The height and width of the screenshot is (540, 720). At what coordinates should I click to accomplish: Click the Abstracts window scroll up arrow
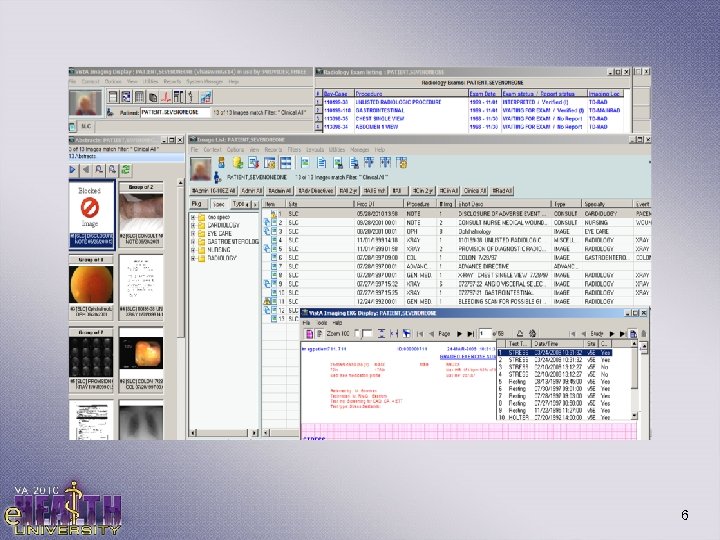click(x=180, y=183)
